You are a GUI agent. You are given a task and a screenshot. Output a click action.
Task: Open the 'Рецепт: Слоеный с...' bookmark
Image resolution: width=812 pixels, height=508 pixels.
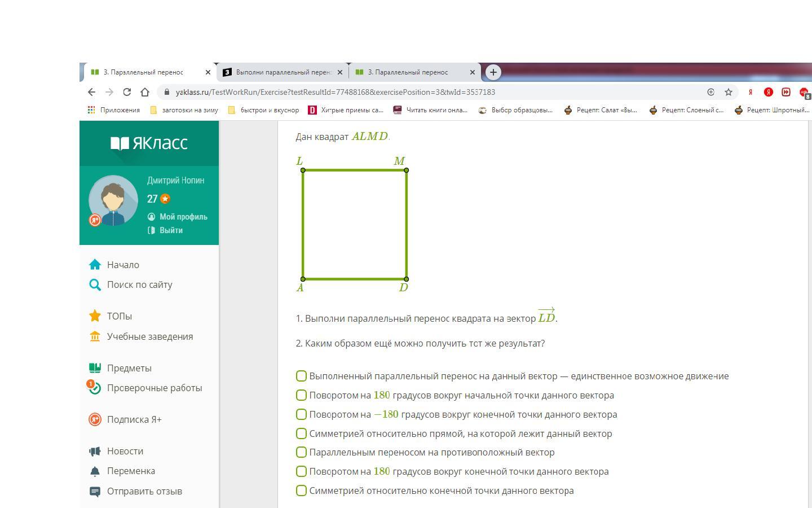coord(686,110)
